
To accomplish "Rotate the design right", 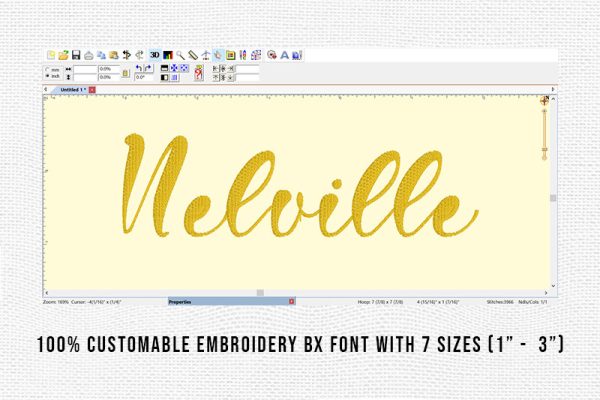I will pos(148,69).
